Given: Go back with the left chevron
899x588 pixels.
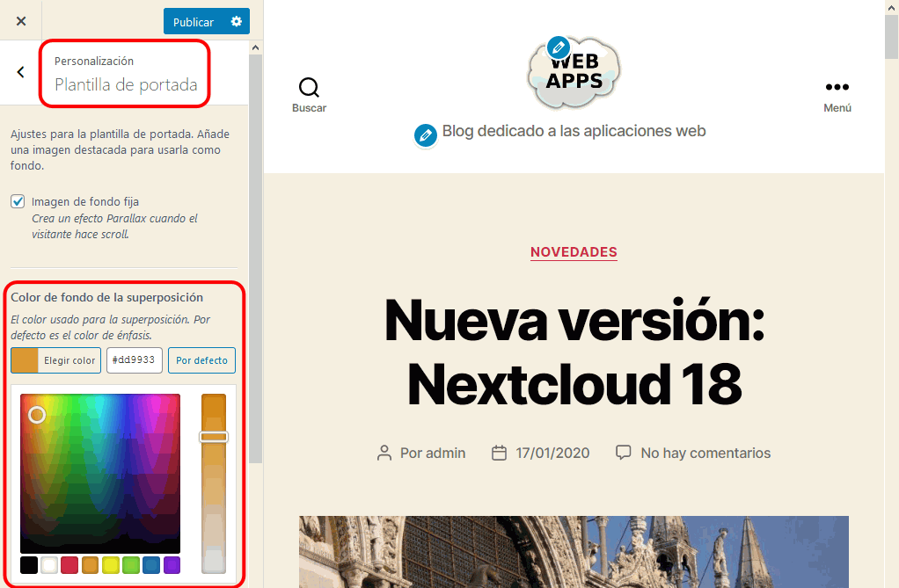Looking at the screenshot, I should [20, 72].
